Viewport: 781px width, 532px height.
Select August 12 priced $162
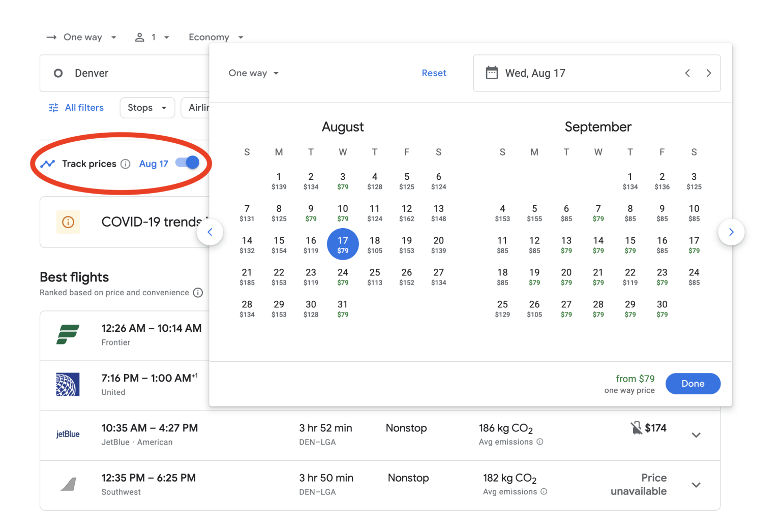point(407,213)
